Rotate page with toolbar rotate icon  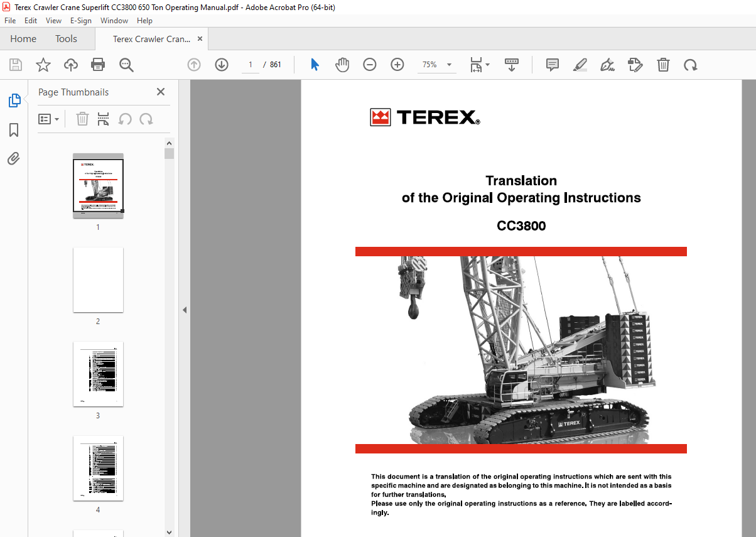[x=691, y=65]
